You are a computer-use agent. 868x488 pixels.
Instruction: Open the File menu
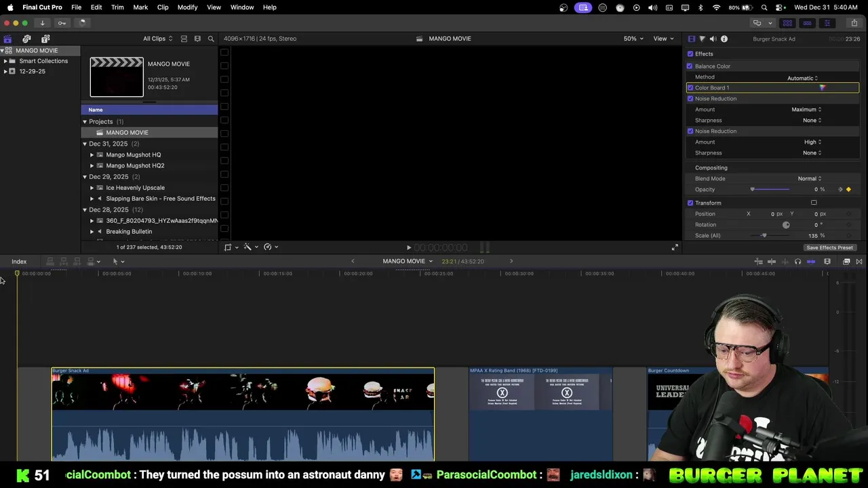77,7
